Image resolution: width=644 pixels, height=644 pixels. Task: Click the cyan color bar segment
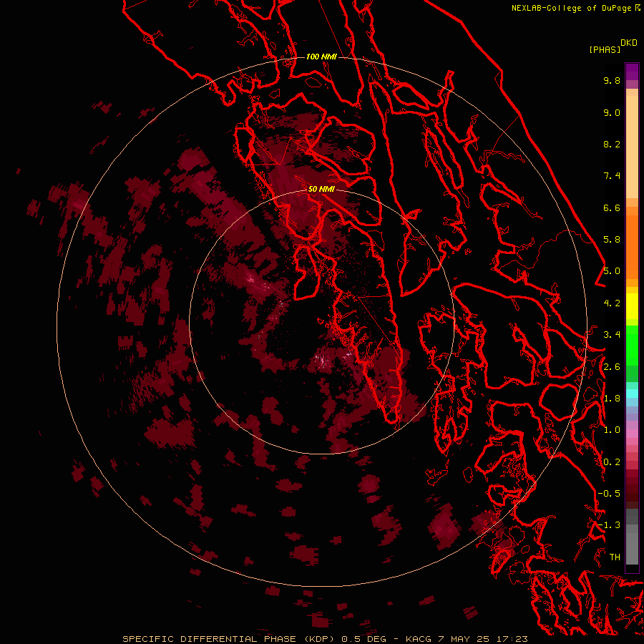632,394
